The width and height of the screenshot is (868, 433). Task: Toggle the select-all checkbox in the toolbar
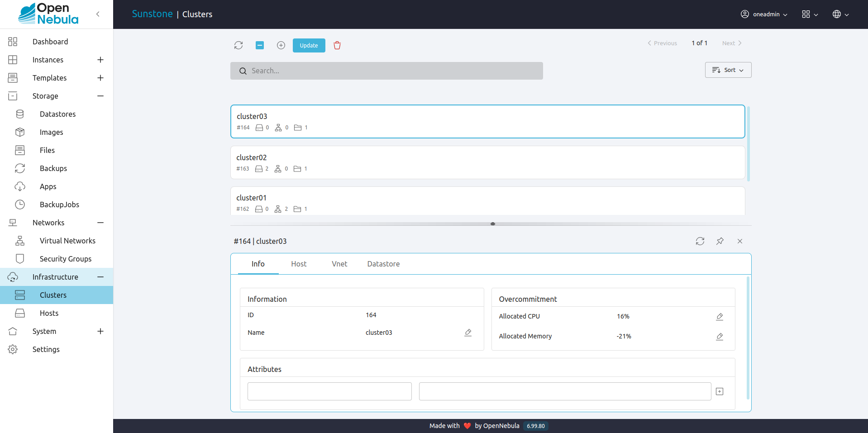pos(260,45)
